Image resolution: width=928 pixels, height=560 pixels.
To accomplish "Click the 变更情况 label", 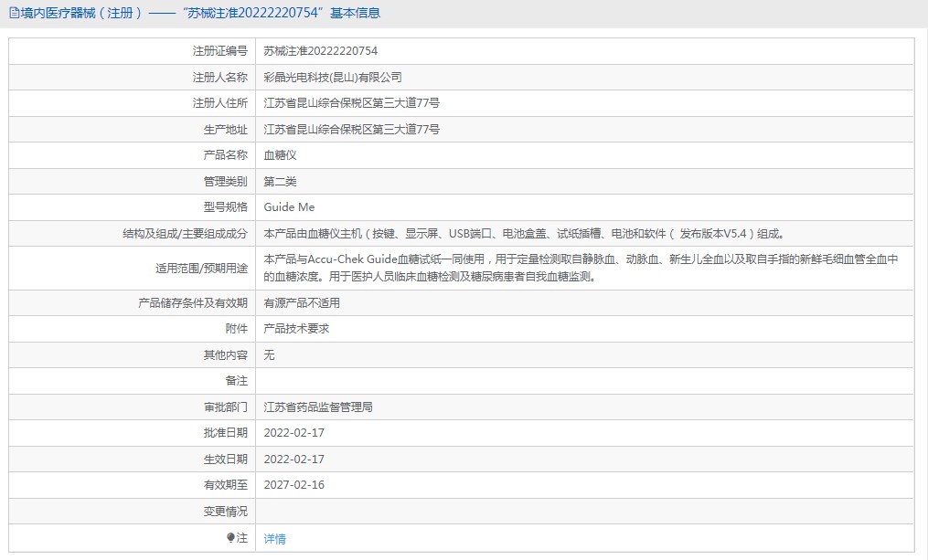I will (226, 511).
